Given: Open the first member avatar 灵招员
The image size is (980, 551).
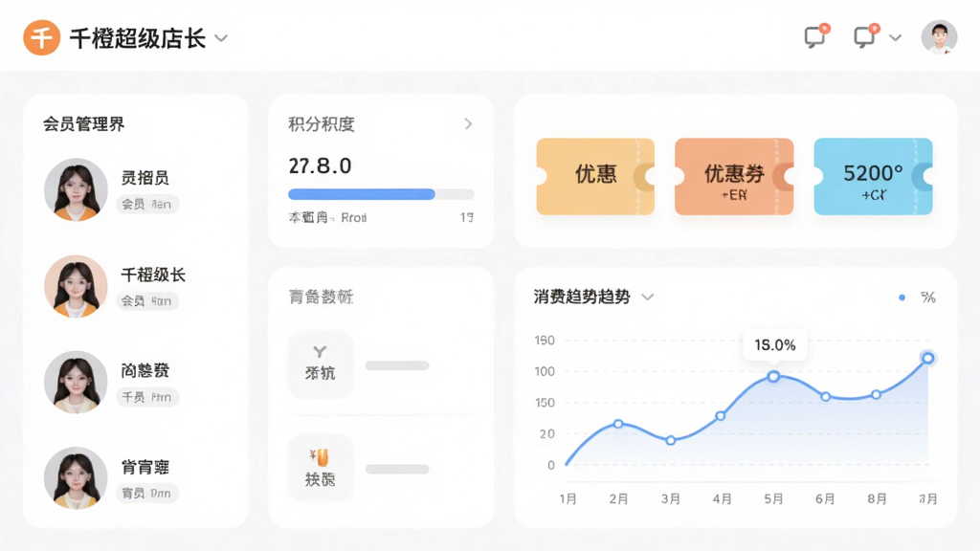Looking at the screenshot, I should click(x=76, y=189).
